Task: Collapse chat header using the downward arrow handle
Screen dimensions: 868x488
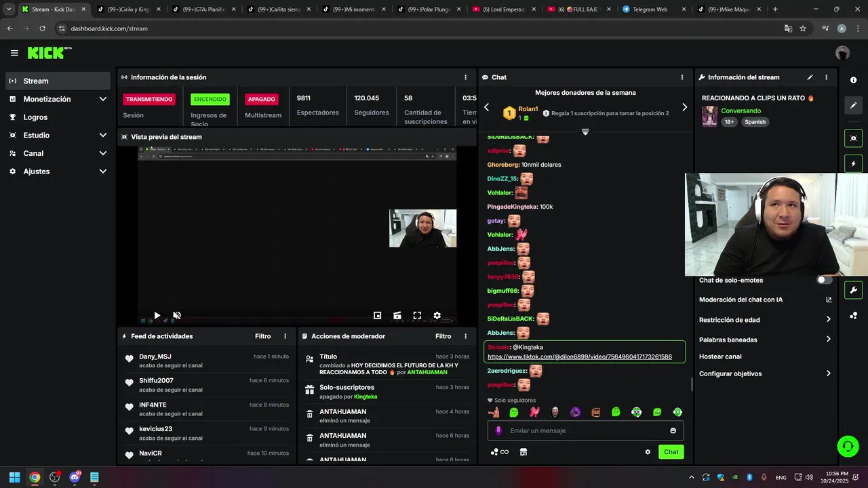Action: (585, 131)
